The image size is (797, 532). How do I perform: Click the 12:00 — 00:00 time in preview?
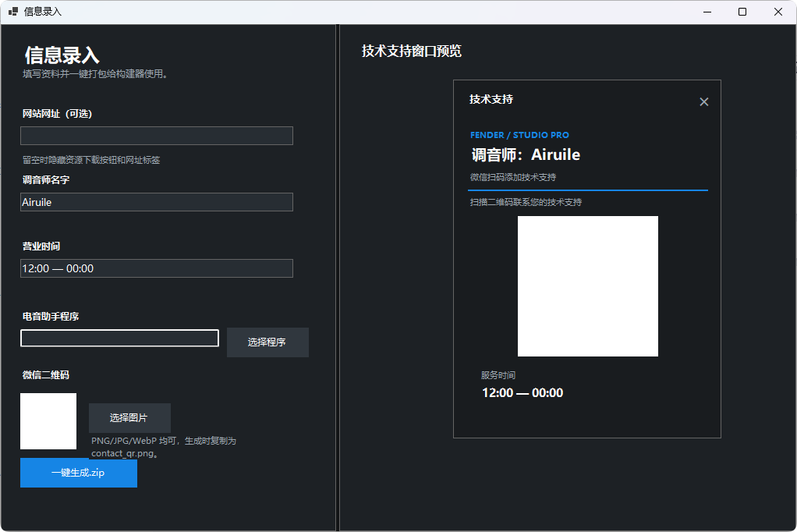tap(522, 392)
